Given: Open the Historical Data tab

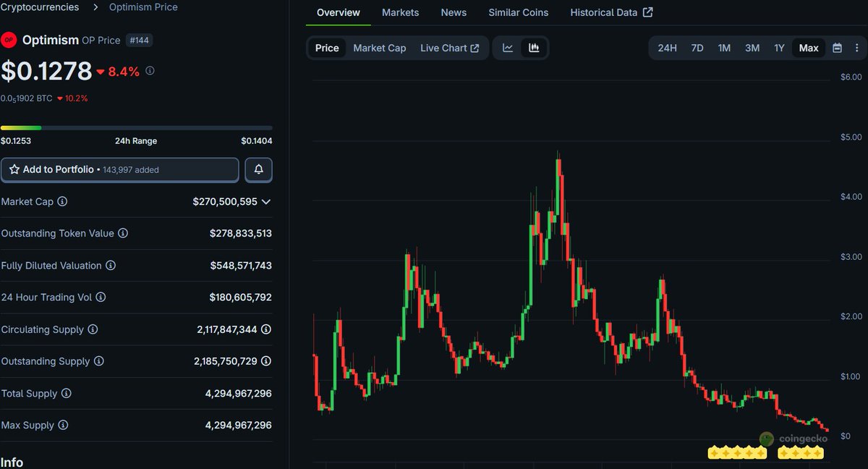Looking at the screenshot, I should 611,12.
